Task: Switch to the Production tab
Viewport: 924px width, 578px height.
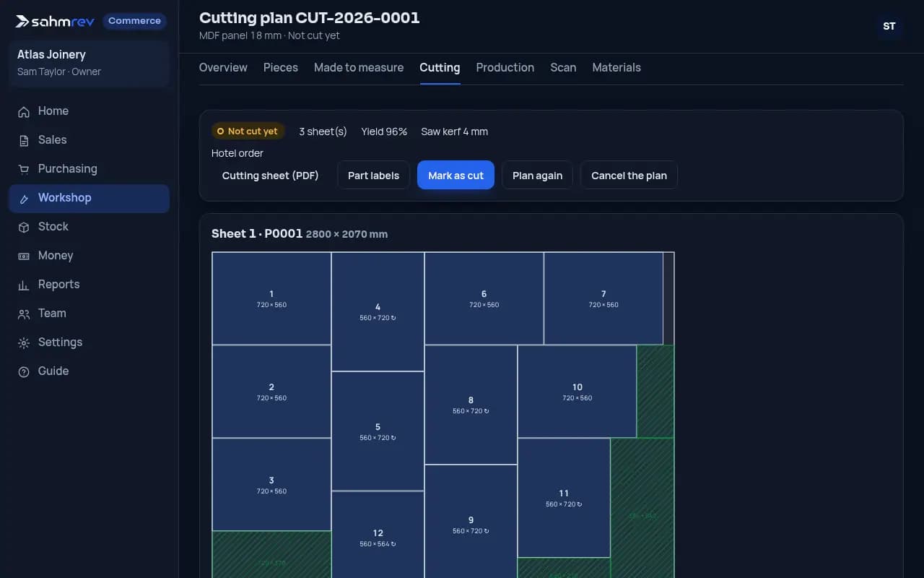Action: pos(505,67)
